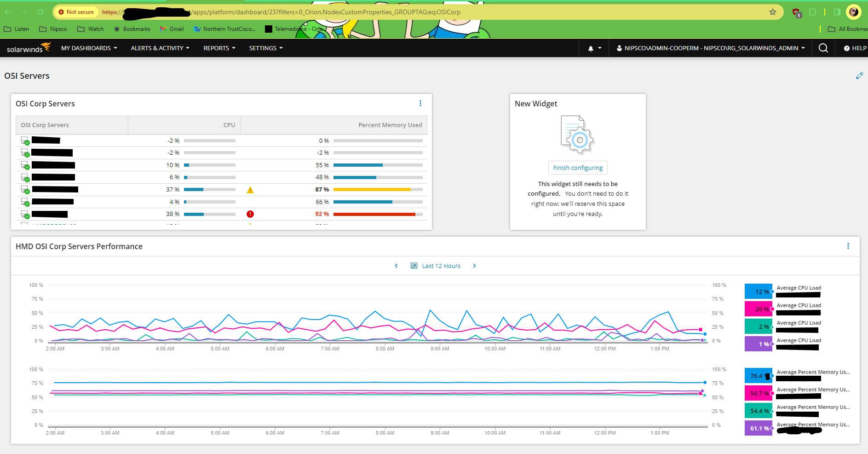Click the Finish configuring button
The image size is (868, 454).
click(x=578, y=168)
